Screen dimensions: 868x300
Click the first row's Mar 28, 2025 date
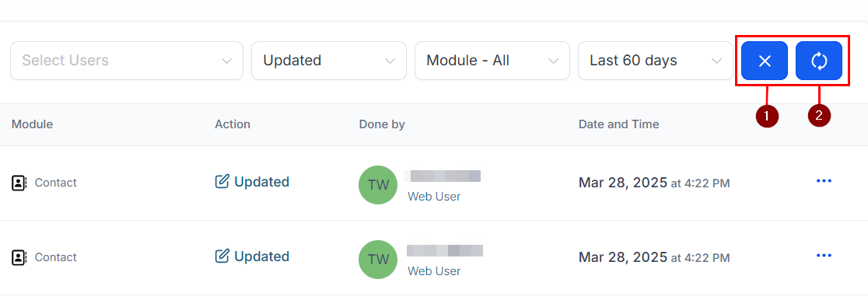pos(623,183)
